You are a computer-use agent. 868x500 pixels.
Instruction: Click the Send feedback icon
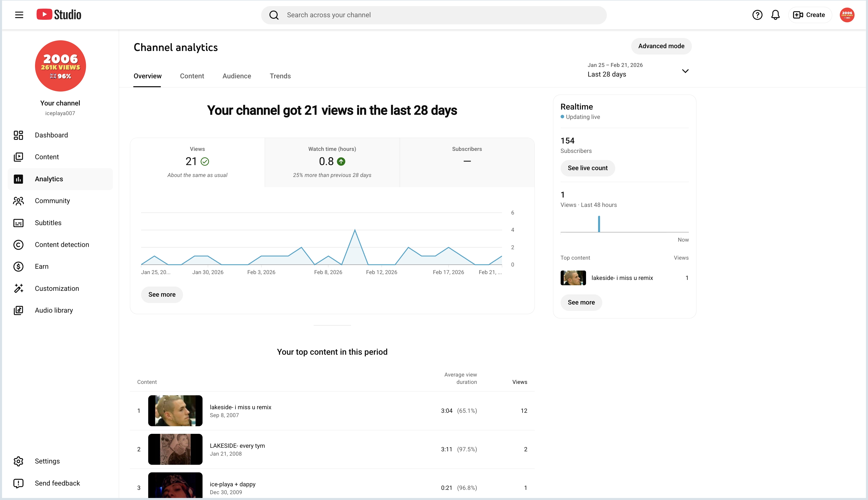pos(19,483)
